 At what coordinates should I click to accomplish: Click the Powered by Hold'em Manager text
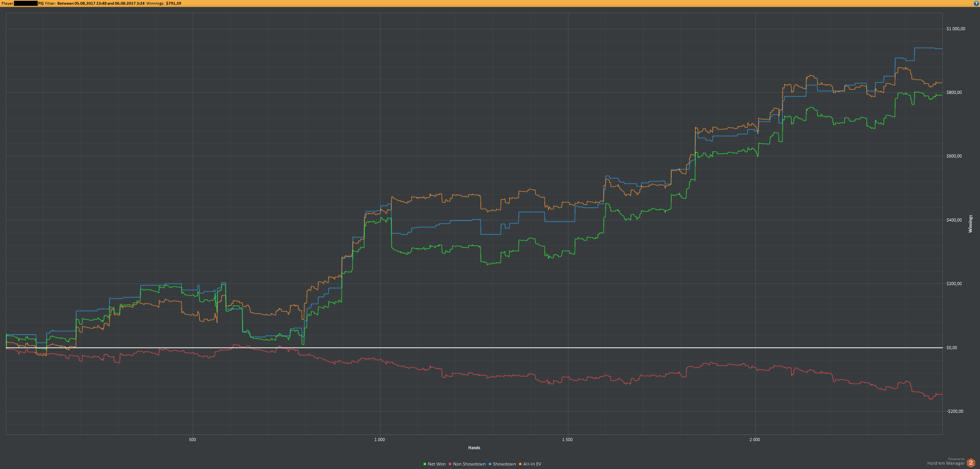945,462
